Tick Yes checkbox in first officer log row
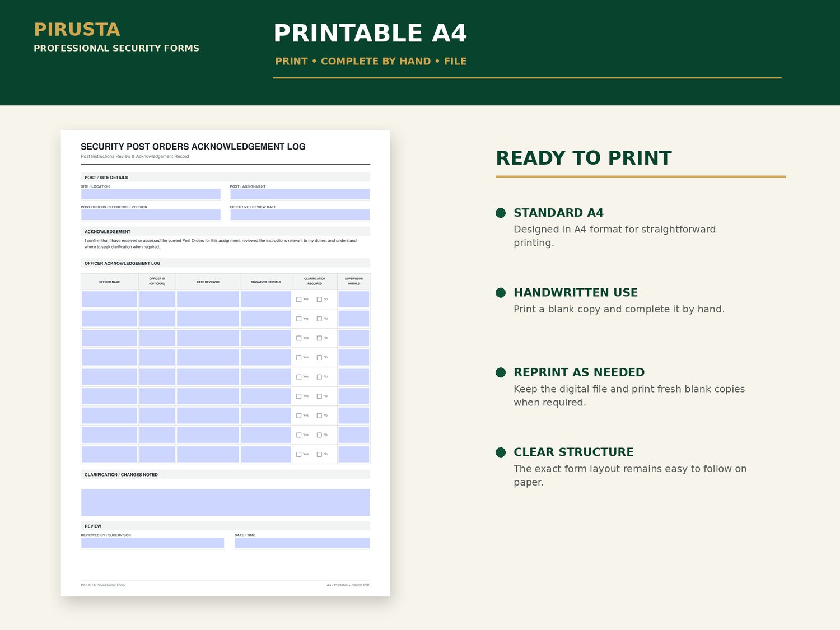This screenshot has width=840, height=630. tap(299, 300)
